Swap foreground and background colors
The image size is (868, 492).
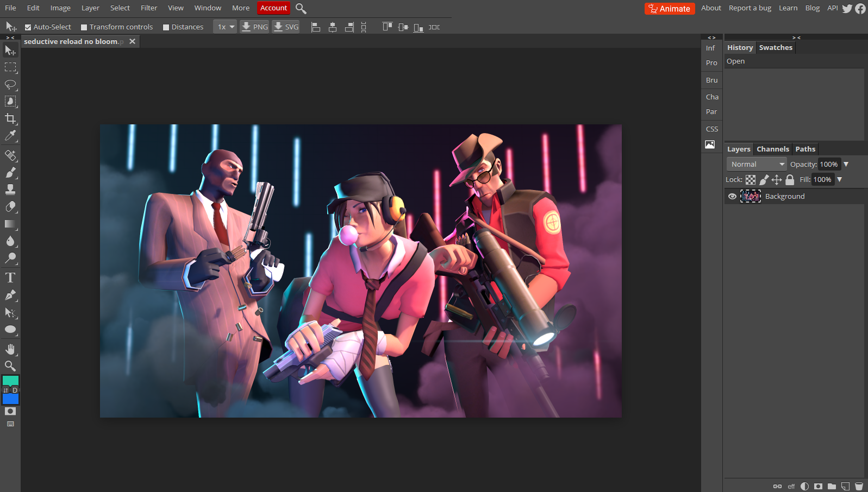[6, 390]
